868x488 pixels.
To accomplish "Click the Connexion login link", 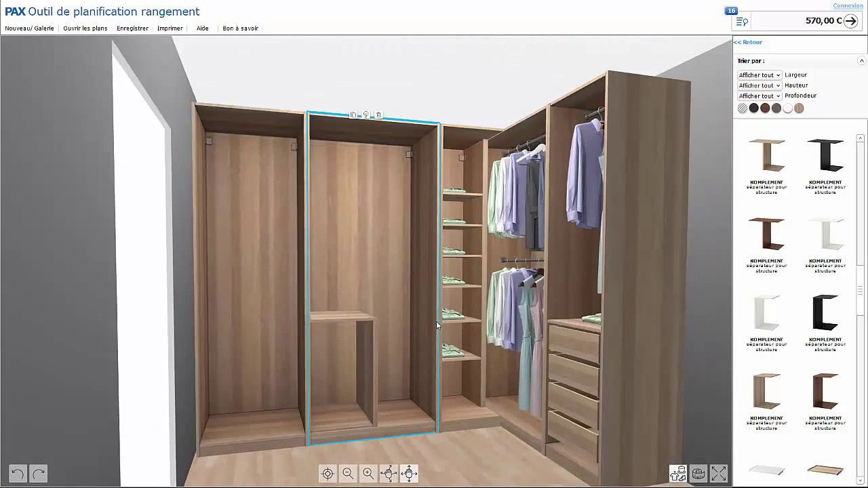I will coord(848,5).
